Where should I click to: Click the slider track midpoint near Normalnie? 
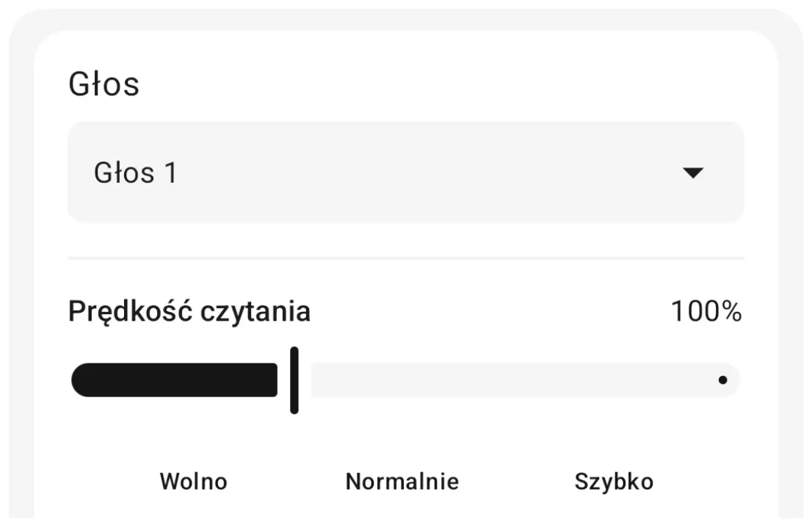tap(402, 379)
